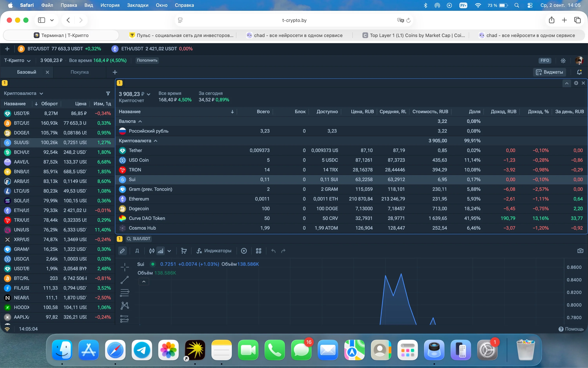Screen dimensions: 588x368
Task: Open the chart layout grid icon
Action: click(x=259, y=251)
